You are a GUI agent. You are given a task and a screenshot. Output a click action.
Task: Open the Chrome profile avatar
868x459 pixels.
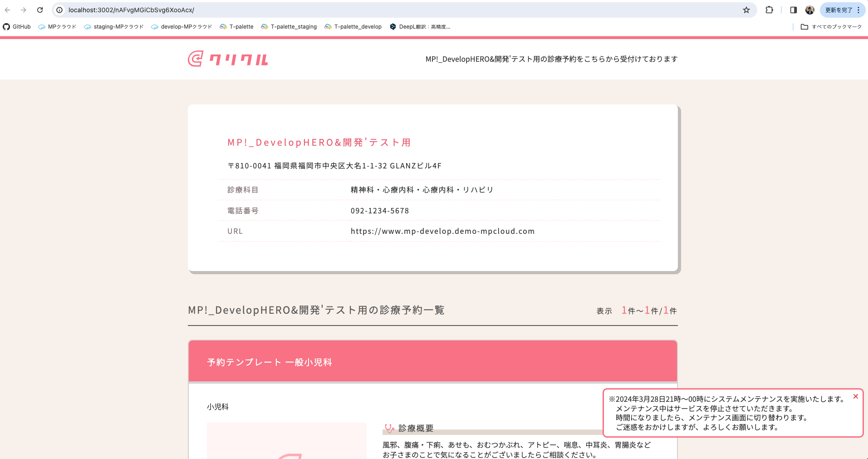(809, 10)
